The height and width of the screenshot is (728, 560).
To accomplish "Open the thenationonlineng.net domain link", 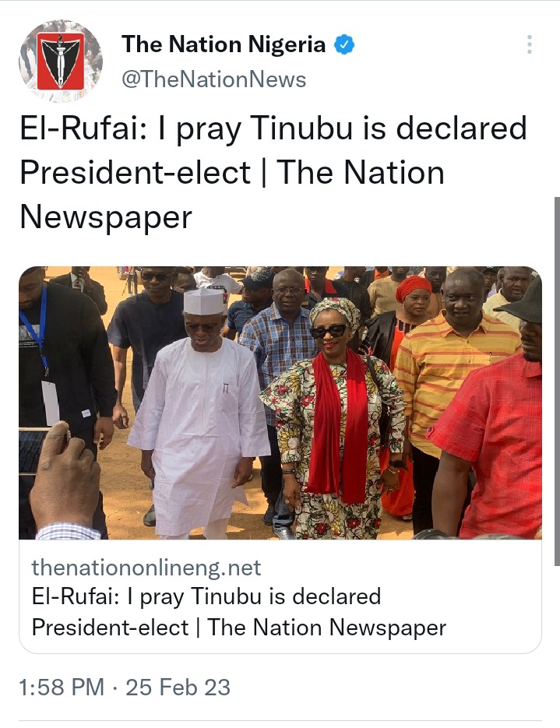I will pyautogui.click(x=146, y=568).
